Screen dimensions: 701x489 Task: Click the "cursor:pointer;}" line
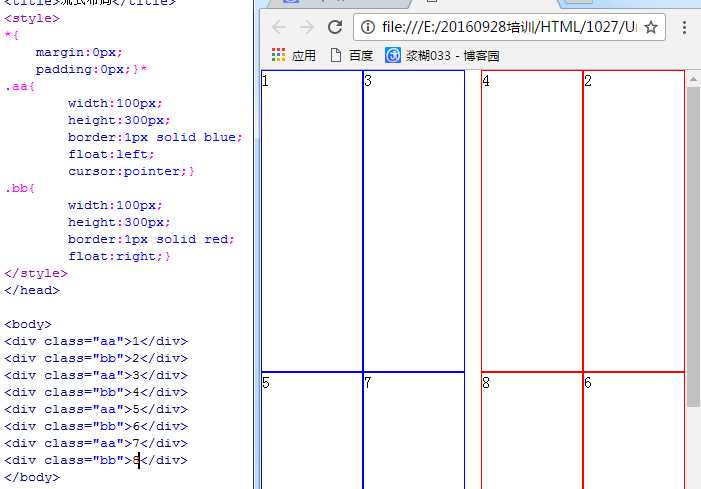click(131, 171)
